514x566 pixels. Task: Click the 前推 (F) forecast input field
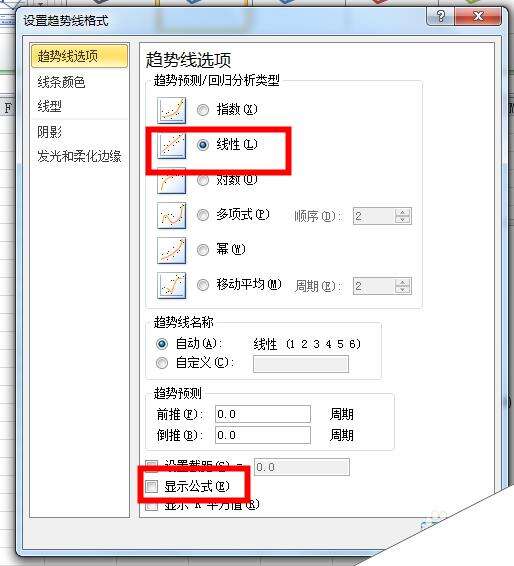pos(263,414)
